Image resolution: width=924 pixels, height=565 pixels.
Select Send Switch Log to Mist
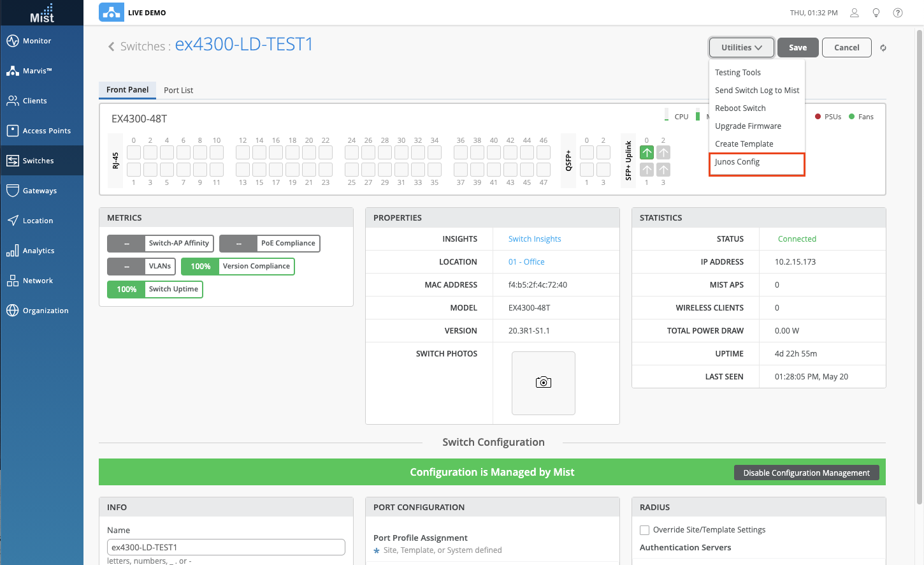(x=757, y=91)
